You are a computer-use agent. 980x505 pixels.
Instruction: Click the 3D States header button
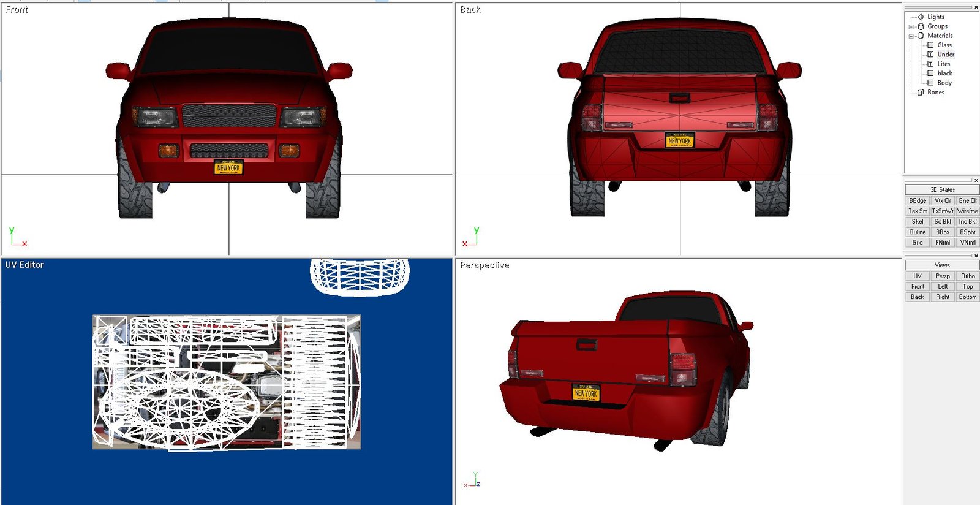click(942, 190)
